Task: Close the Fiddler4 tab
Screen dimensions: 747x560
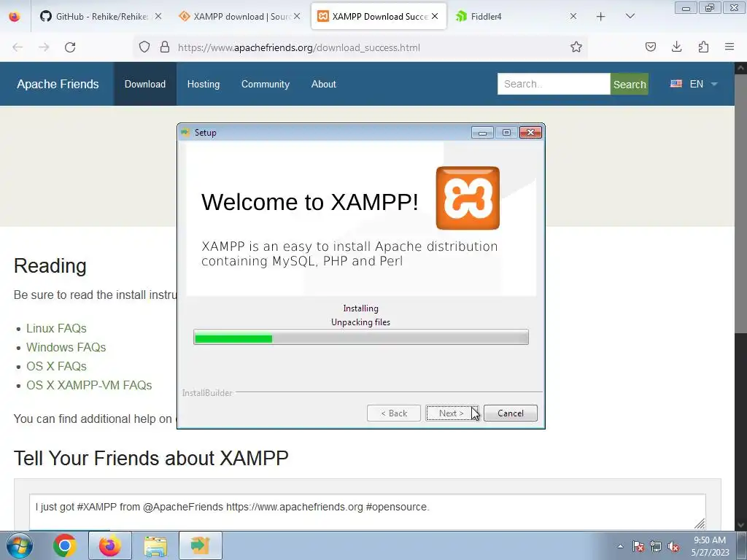Action: click(x=573, y=16)
